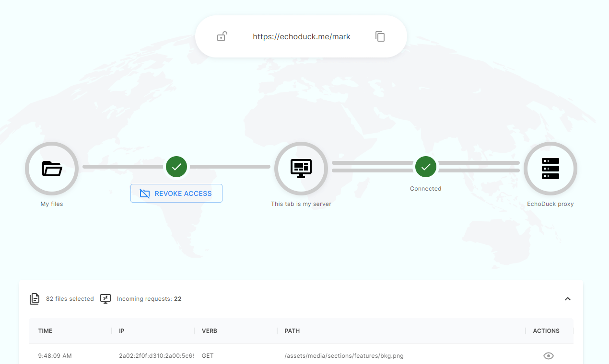This screenshot has height=364, width=609.
Task: Click the 'This tab is my server' monitor icon
Action: pyautogui.click(x=301, y=168)
